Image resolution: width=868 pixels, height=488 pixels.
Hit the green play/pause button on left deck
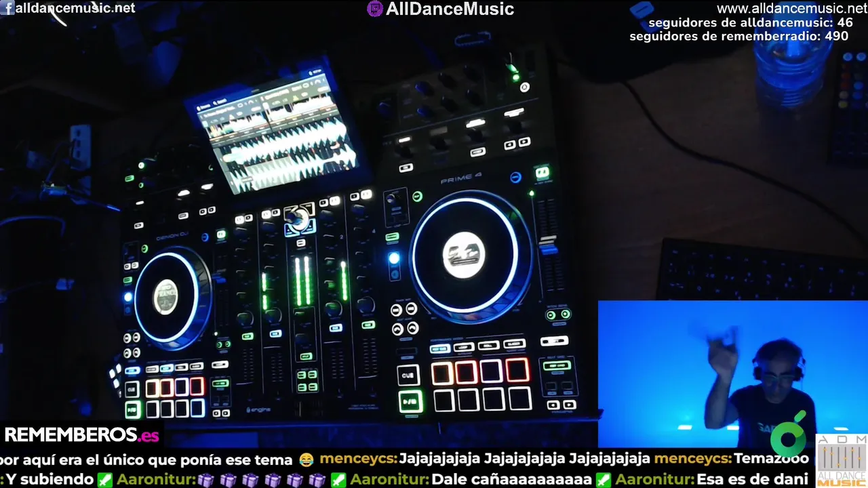132,410
